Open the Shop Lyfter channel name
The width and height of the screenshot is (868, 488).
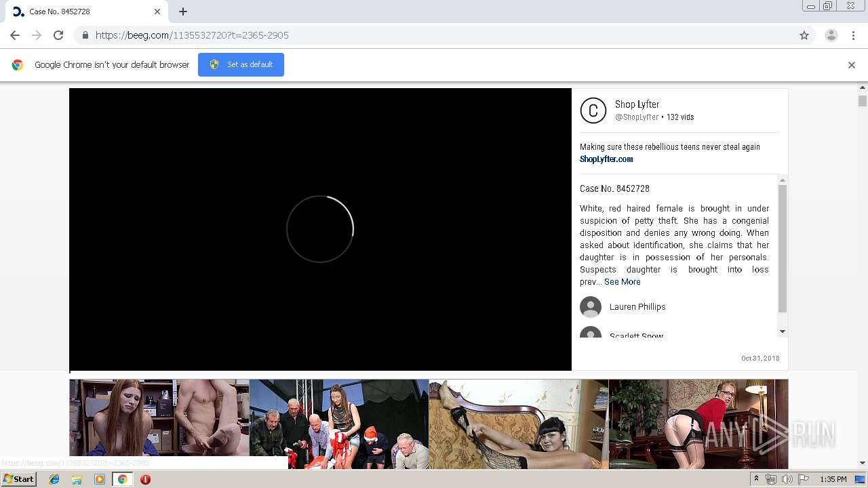[637, 104]
